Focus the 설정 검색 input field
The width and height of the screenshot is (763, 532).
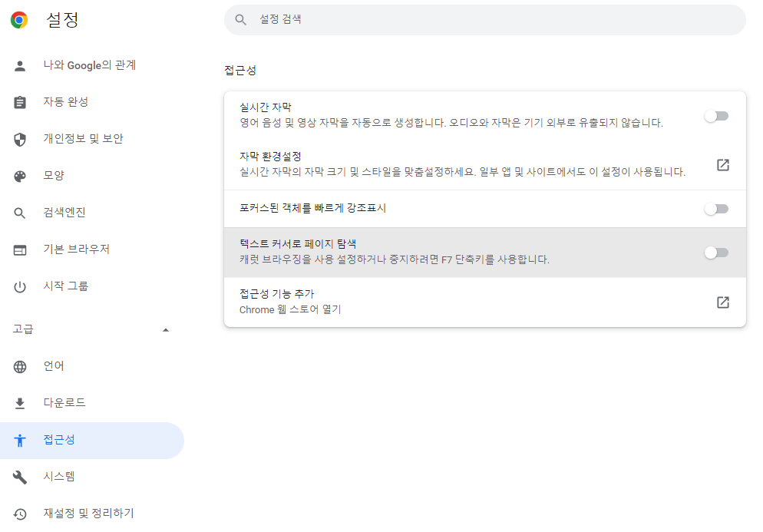click(484, 19)
